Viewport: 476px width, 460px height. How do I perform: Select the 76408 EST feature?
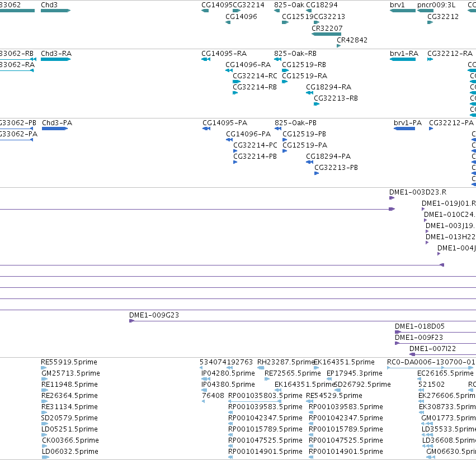pyautogui.click(x=204, y=402)
